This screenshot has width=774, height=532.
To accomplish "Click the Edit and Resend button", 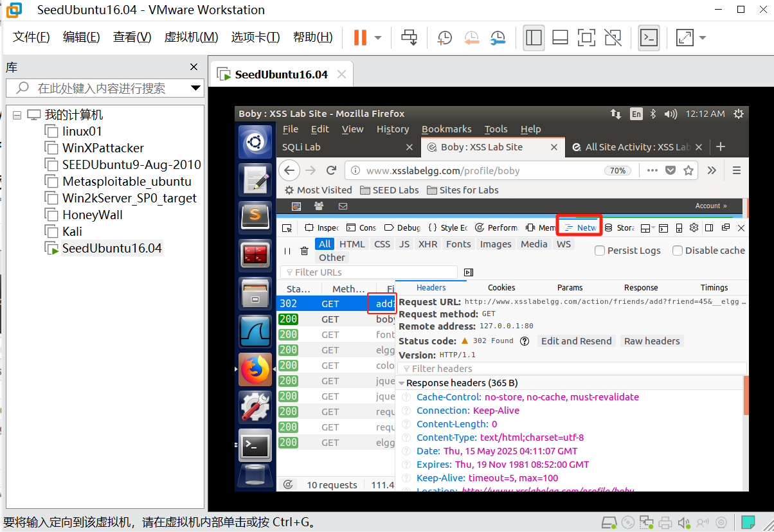I will click(577, 341).
